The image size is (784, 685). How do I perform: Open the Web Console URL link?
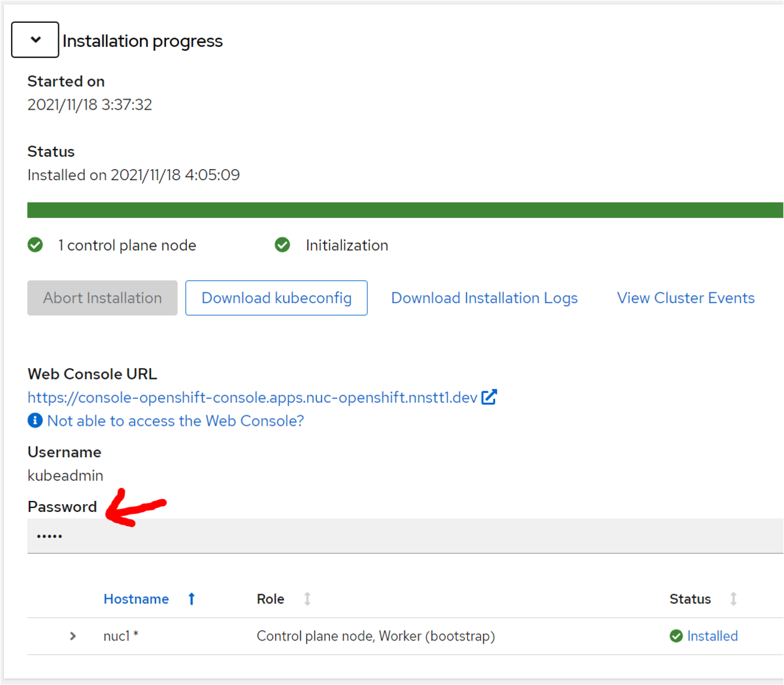(252, 398)
